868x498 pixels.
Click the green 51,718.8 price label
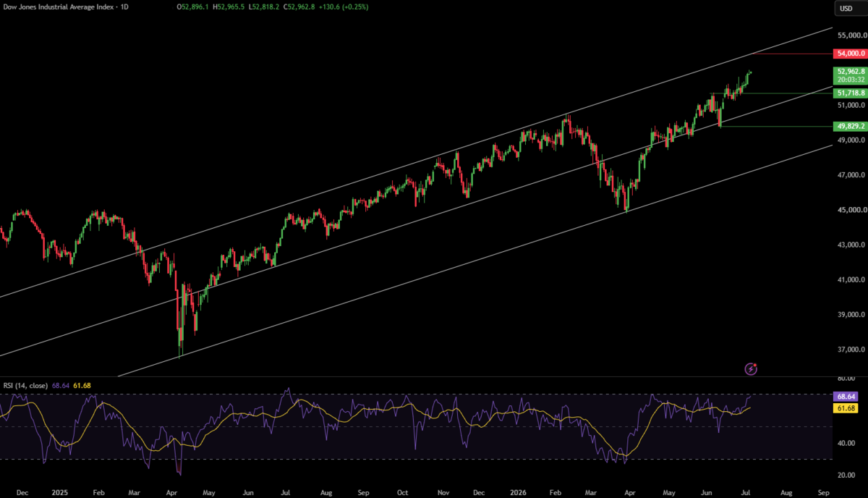[850, 93]
